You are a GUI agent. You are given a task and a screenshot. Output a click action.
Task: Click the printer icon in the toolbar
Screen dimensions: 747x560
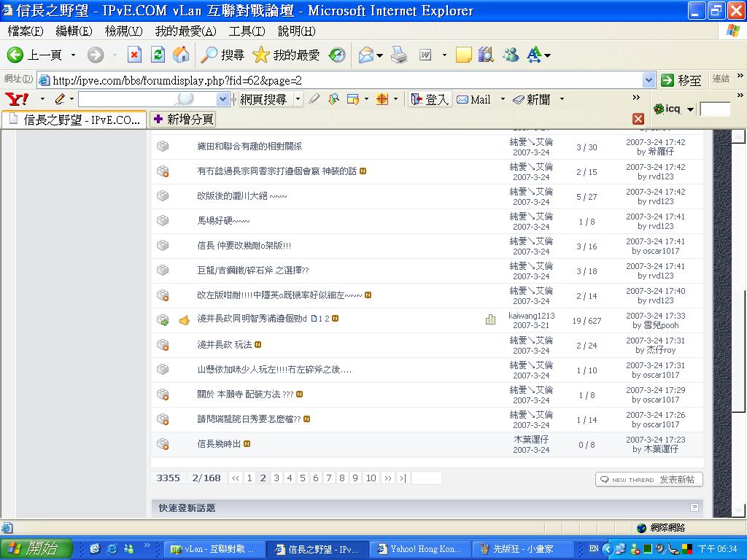coord(399,55)
